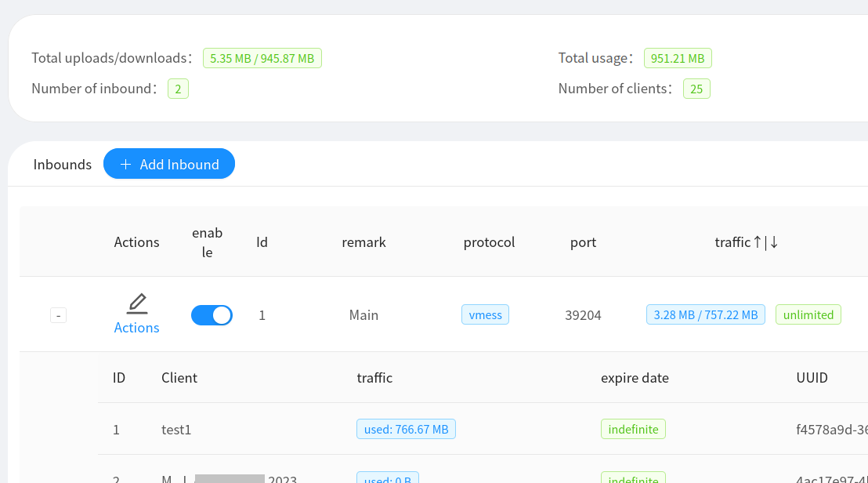Viewport: 868px width, 483px height.
Task: Click the port column header
Action: click(x=583, y=242)
